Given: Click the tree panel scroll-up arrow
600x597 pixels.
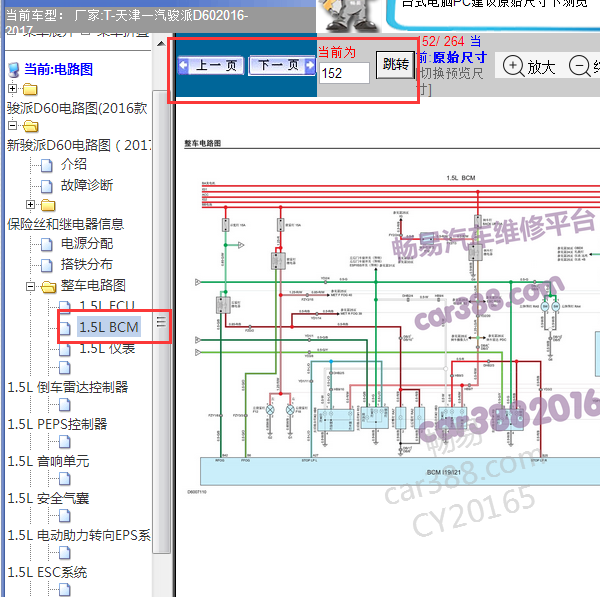Looking at the screenshot, I should pos(161,44).
